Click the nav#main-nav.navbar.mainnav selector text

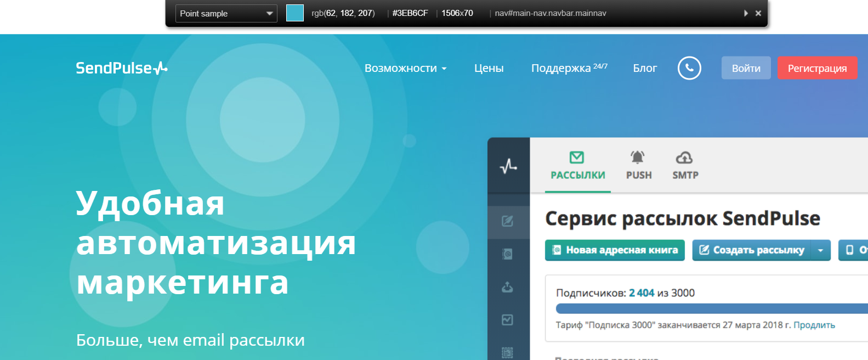coord(551,13)
